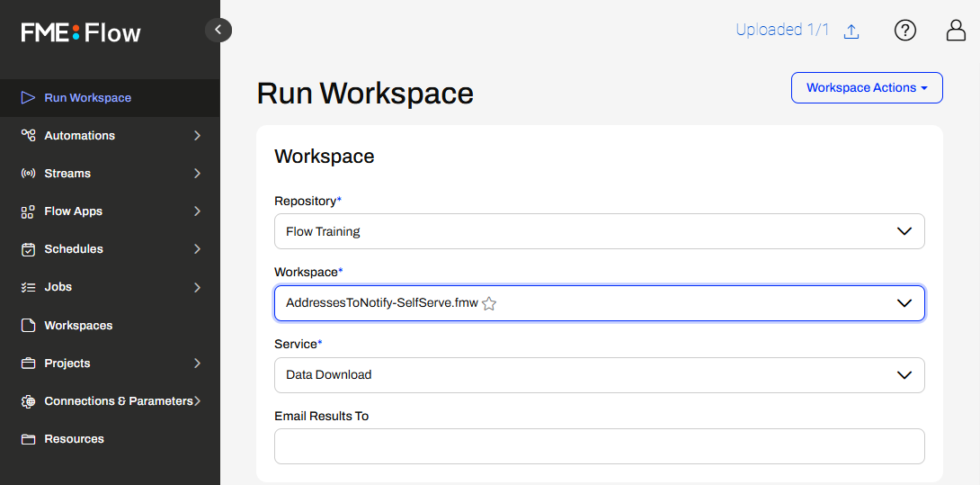The height and width of the screenshot is (485, 980).
Task: Open the Workspace dropdown arrow
Action: click(x=904, y=303)
